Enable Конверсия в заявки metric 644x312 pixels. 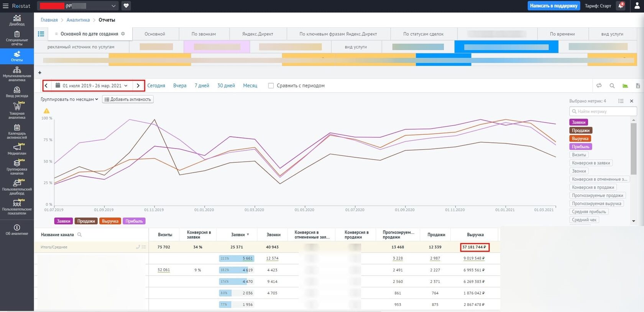(591, 163)
